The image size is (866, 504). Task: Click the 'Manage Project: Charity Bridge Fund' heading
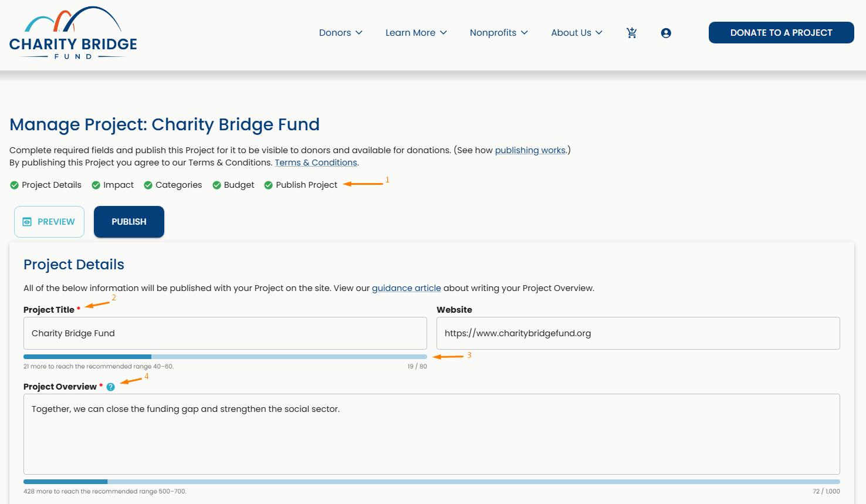point(165,124)
